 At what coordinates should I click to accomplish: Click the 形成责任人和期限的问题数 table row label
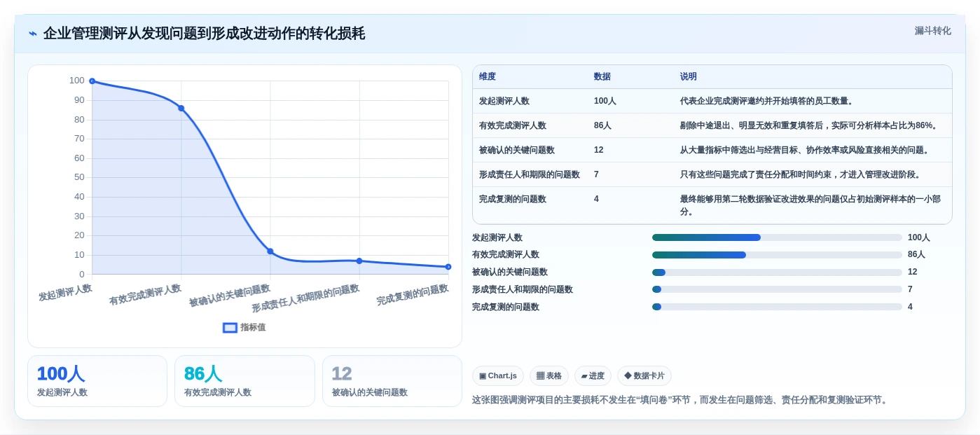coord(530,174)
